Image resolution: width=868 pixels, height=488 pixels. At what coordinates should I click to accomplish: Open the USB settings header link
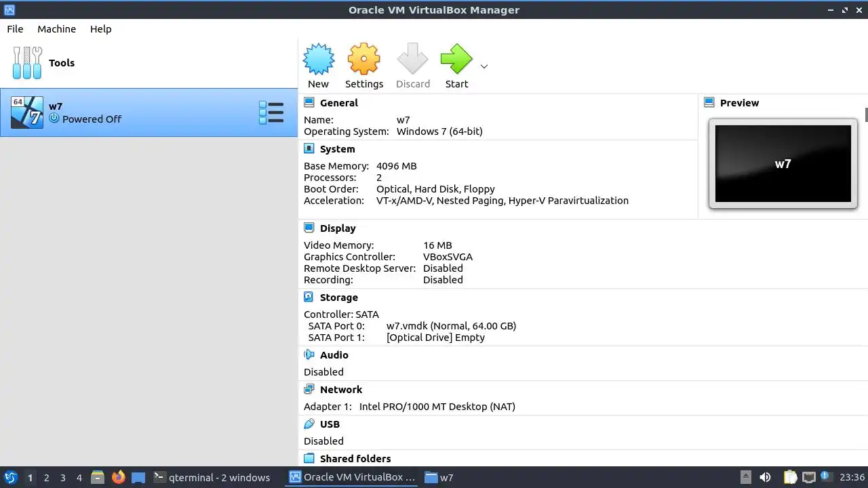click(x=330, y=424)
